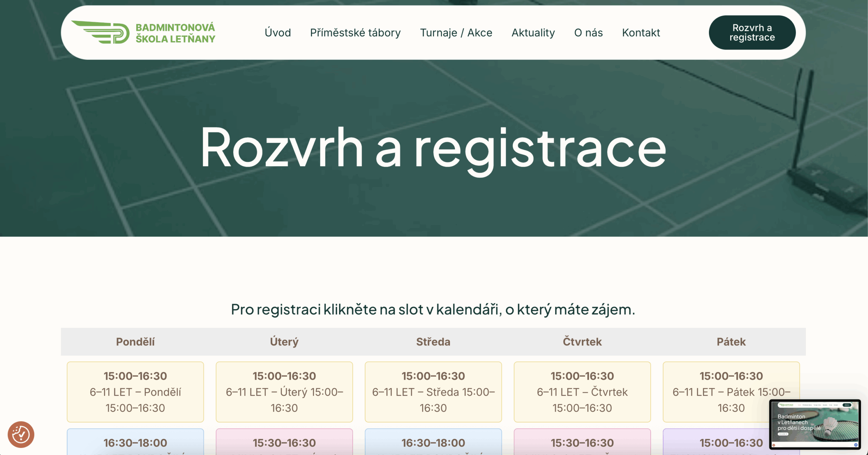Visit the O nás page
This screenshot has width=868, height=455.
tap(588, 33)
